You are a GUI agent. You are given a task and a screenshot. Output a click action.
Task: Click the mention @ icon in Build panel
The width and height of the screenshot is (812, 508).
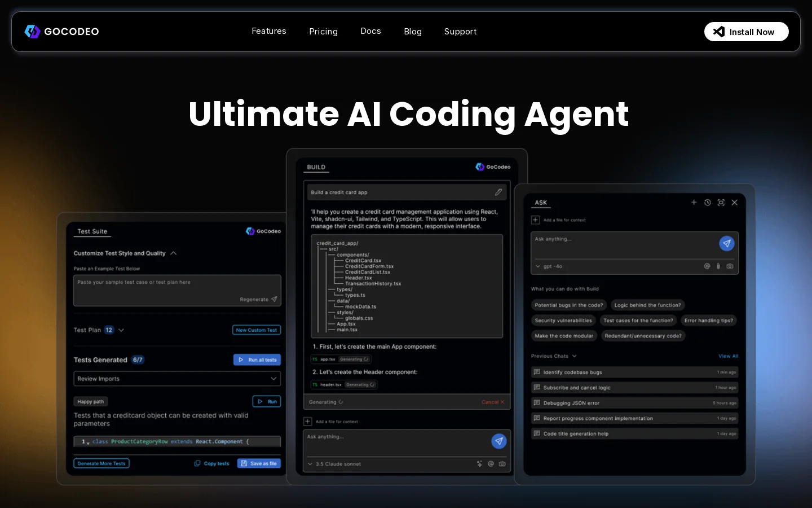491,464
